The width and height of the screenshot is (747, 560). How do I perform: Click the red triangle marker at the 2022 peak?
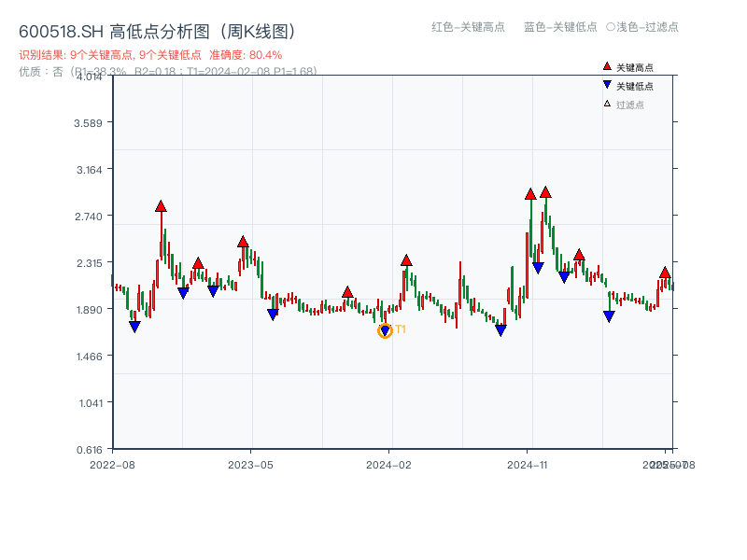click(160, 204)
